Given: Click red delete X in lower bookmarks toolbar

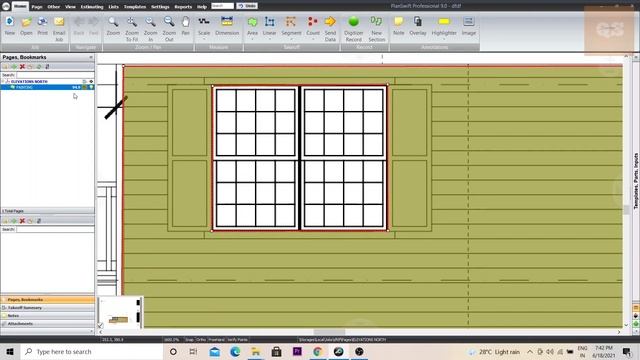Looking at the screenshot, I should point(22,221).
